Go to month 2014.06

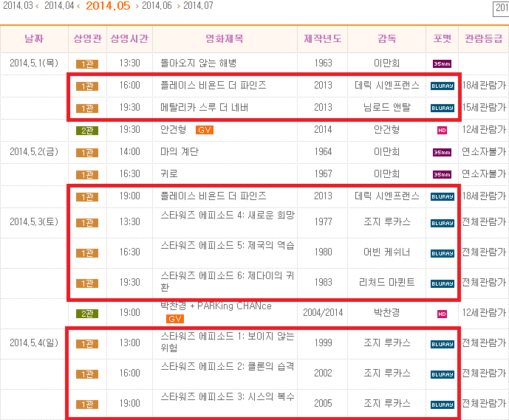[x=157, y=6]
